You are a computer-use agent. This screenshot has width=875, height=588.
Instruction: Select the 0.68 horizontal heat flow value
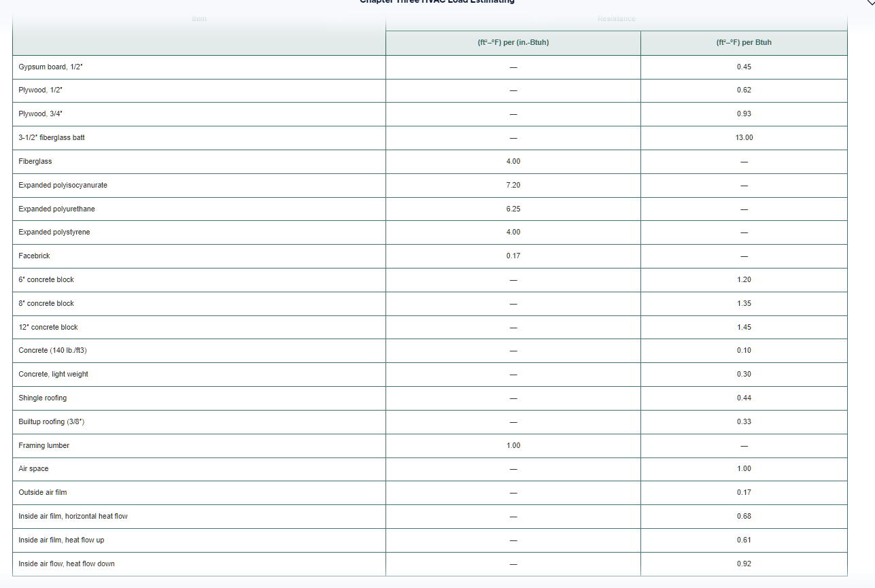[x=744, y=516]
